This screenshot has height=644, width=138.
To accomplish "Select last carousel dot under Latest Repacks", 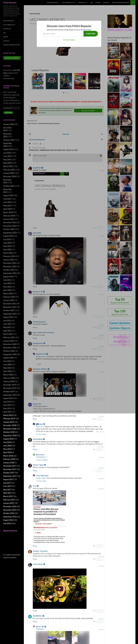I will point(69,93).
